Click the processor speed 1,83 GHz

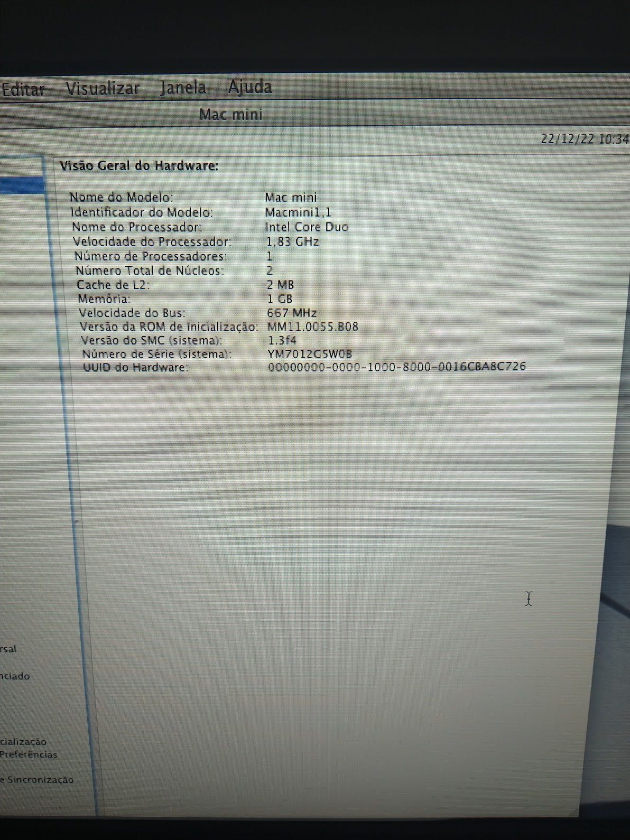(293, 242)
